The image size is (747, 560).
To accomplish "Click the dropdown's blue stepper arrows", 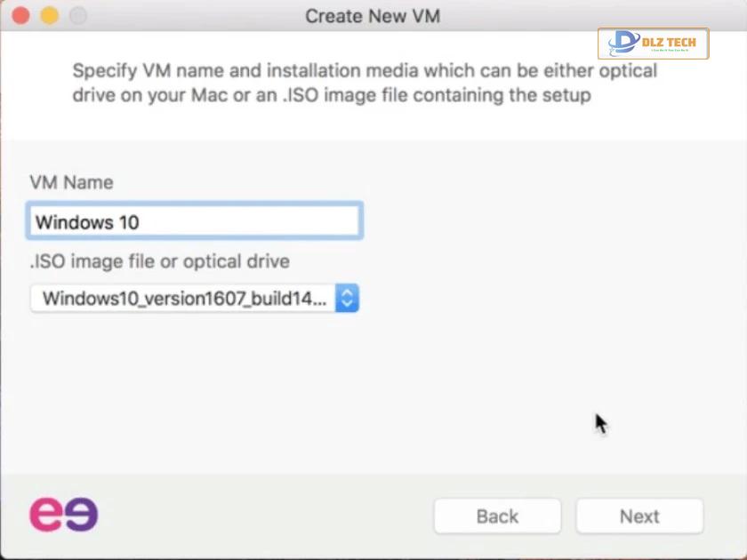I will point(347,299).
